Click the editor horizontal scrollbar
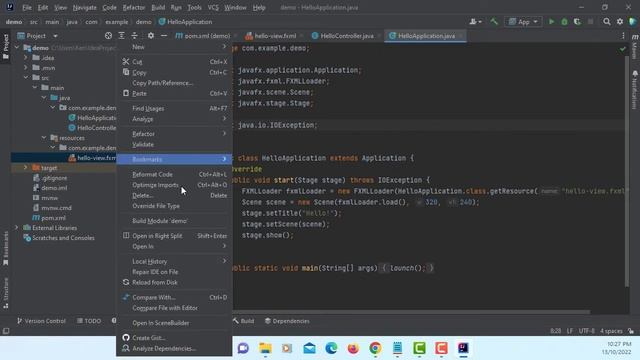Viewport: 640px width, 360px height. pos(411,312)
